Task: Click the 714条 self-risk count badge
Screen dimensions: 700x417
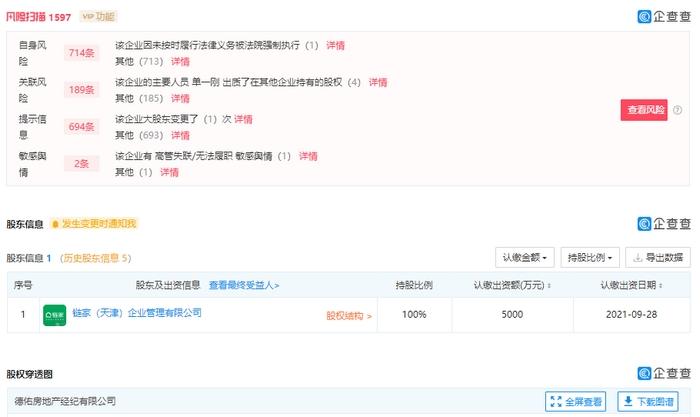Action: coord(80,53)
